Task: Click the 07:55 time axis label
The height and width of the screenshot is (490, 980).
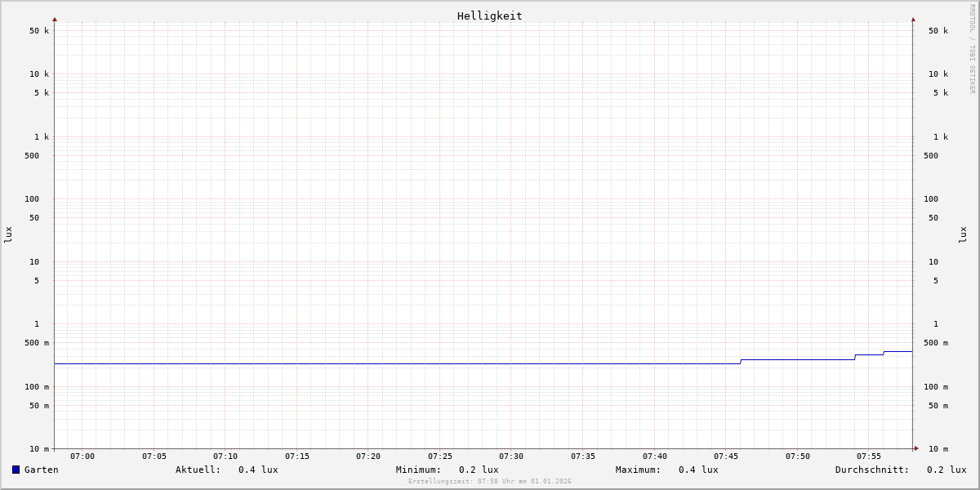Action: pos(869,457)
